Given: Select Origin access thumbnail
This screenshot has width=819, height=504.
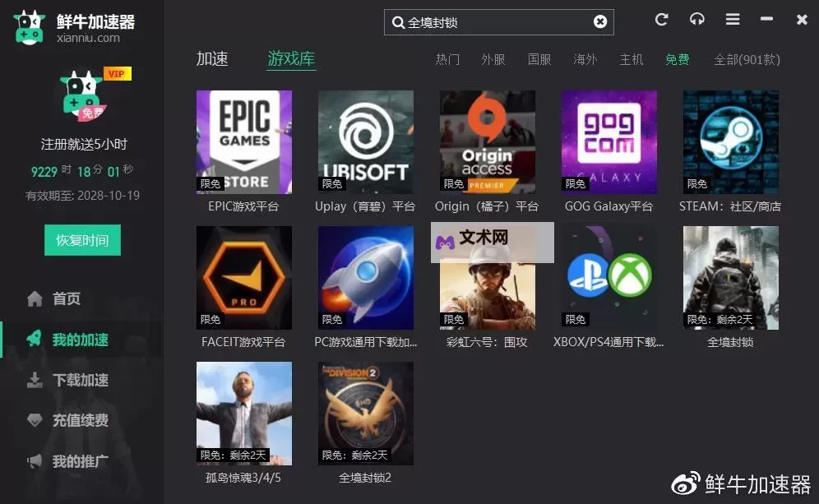Looking at the screenshot, I should click(x=488, y=142).
